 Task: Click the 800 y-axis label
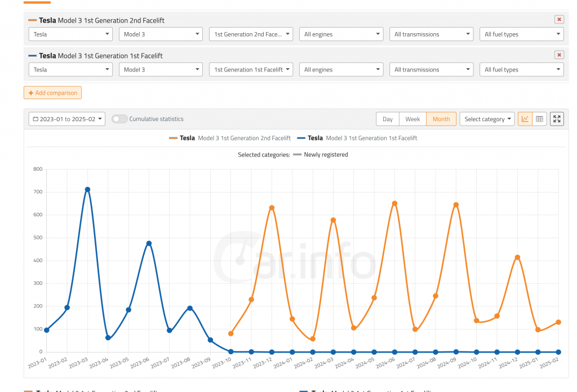coord(38,169)
